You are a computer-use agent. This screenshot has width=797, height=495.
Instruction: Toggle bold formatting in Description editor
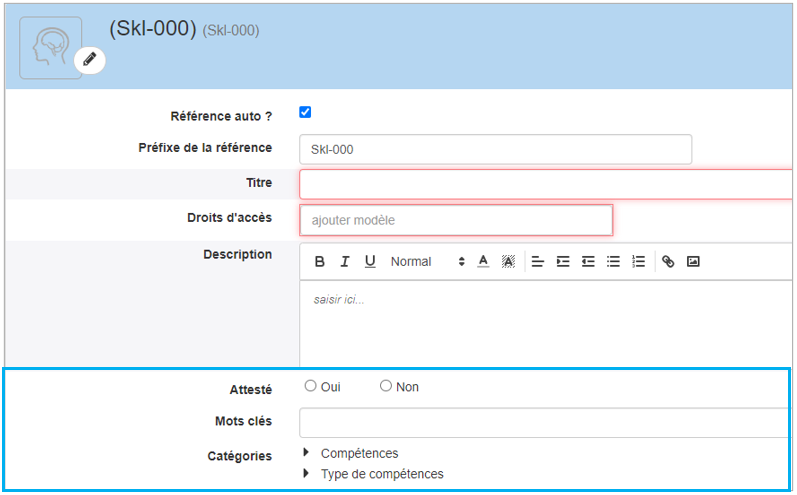[320, 262]
